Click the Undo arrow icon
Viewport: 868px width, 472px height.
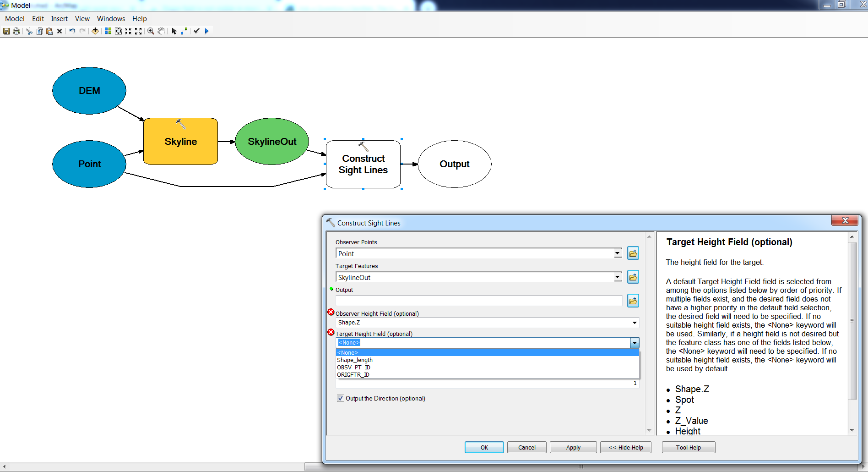(x=72, y=31)
